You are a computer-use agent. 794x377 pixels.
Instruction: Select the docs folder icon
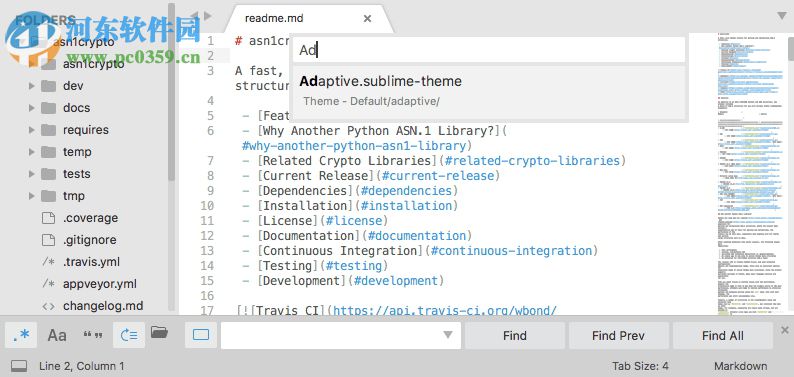[x=48, y=108]
